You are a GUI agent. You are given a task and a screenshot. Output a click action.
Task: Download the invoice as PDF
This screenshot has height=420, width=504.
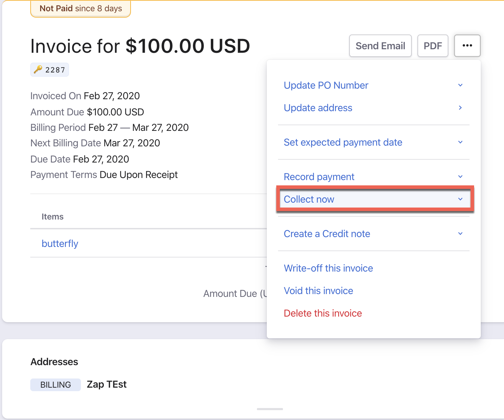coord(433,46)
